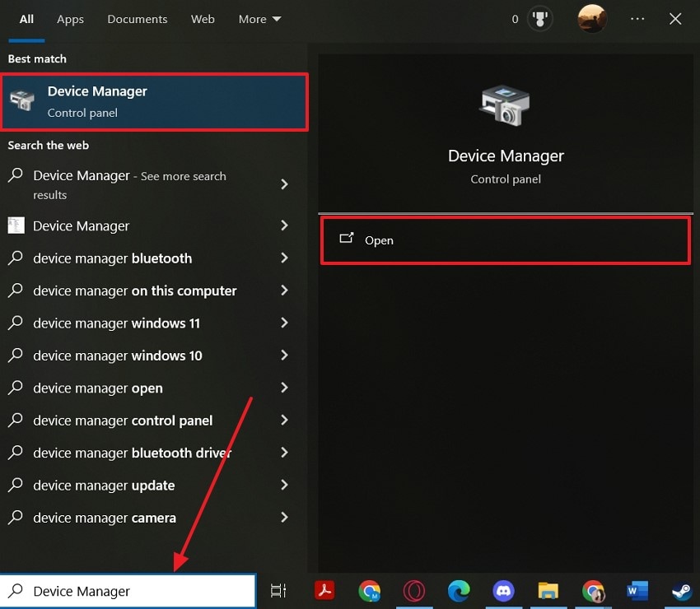The width and height of the screenshot is (700, 609).
Task: Click the search magnifier icon in taskbar box
Action: click(x=16, y=590)
